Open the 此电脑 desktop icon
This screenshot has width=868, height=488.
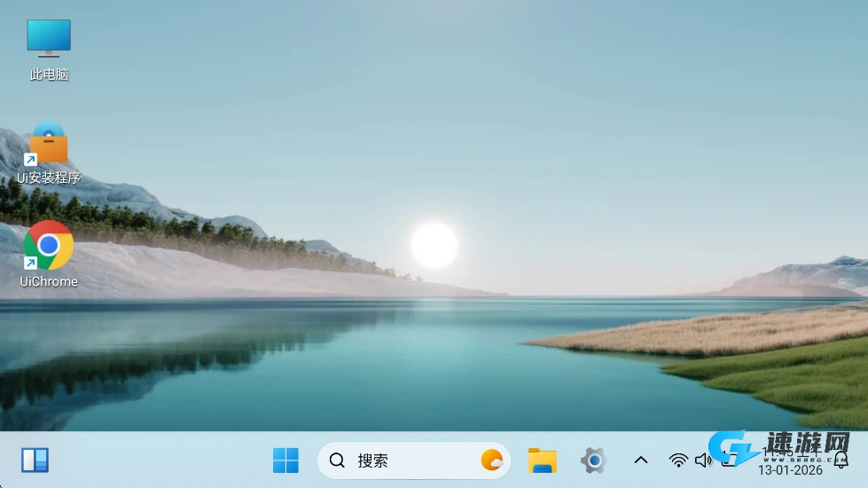[49, 50]
